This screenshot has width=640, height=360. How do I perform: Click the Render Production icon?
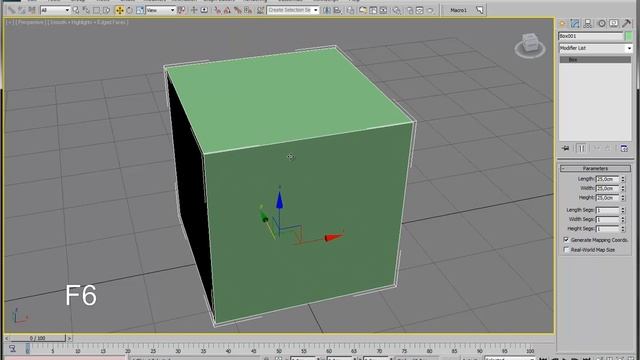point(430,10)
